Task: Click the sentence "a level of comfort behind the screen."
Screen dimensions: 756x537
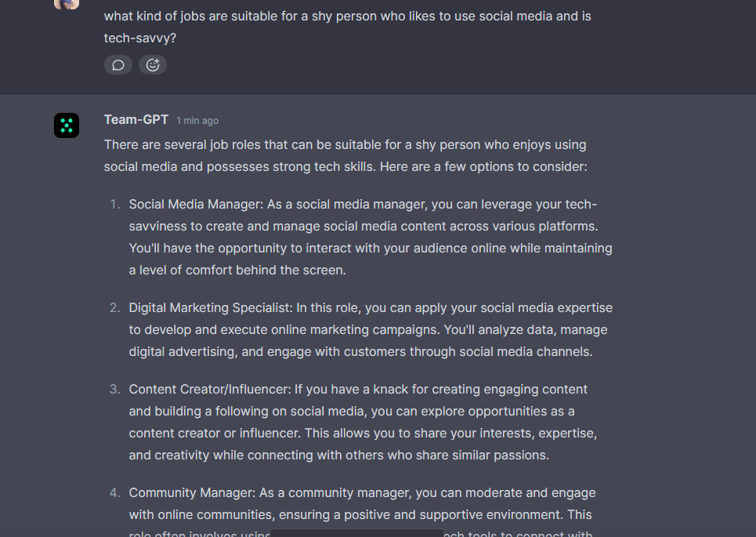Action: pos(237,270)
